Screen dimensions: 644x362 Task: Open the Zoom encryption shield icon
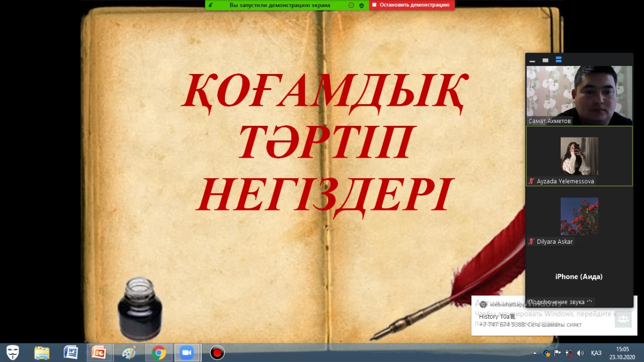pyautogui.click(x=361, y=5)
